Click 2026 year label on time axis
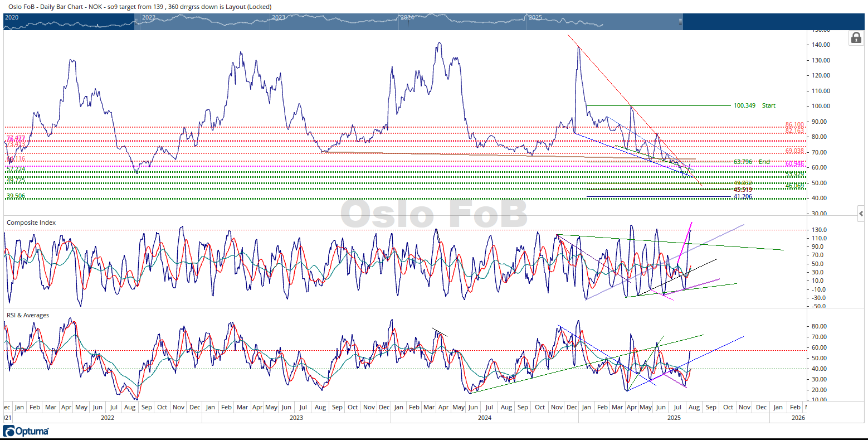Viewport: 868px width, 440px height. pyautogui.click(x=798, y=418)
